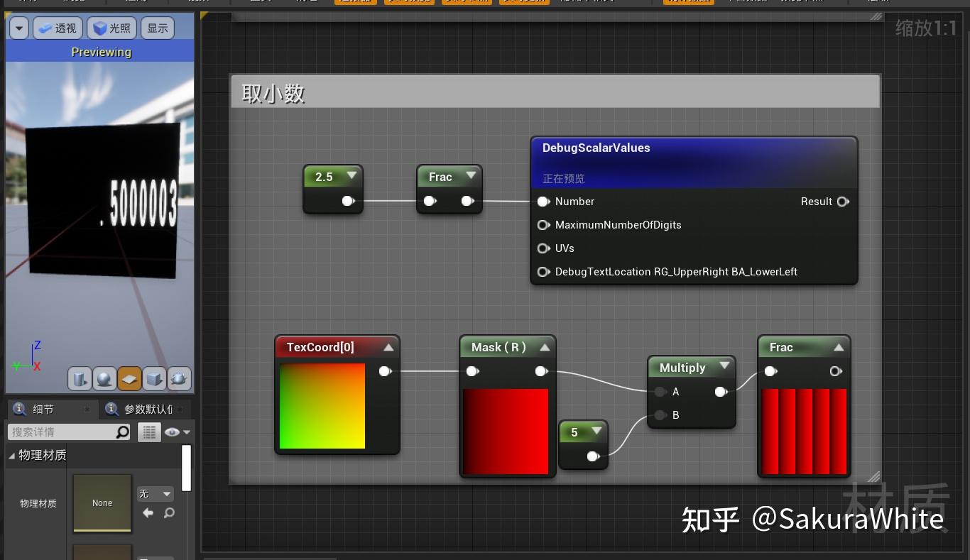Toggle the 显示 show options in the viewport

point(157,28)
